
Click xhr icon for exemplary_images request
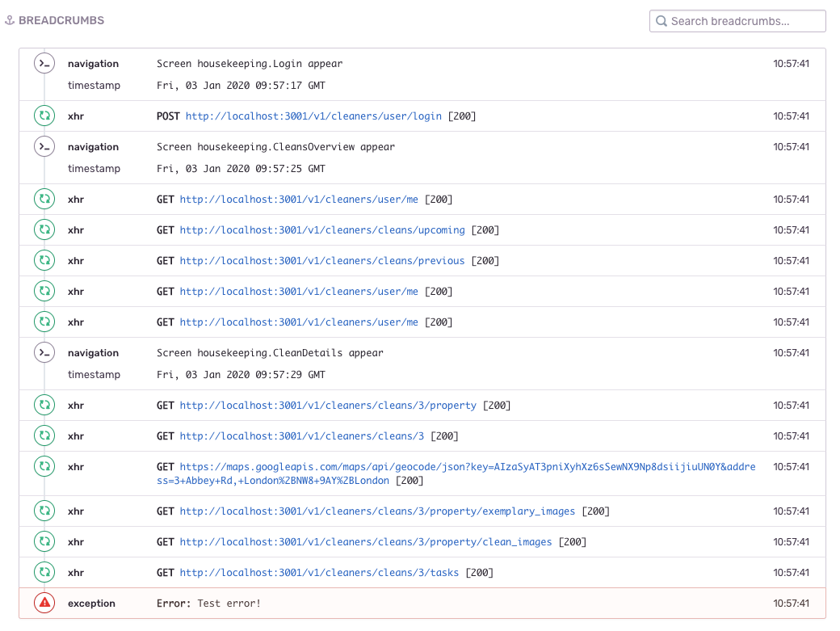coord(44,511)
